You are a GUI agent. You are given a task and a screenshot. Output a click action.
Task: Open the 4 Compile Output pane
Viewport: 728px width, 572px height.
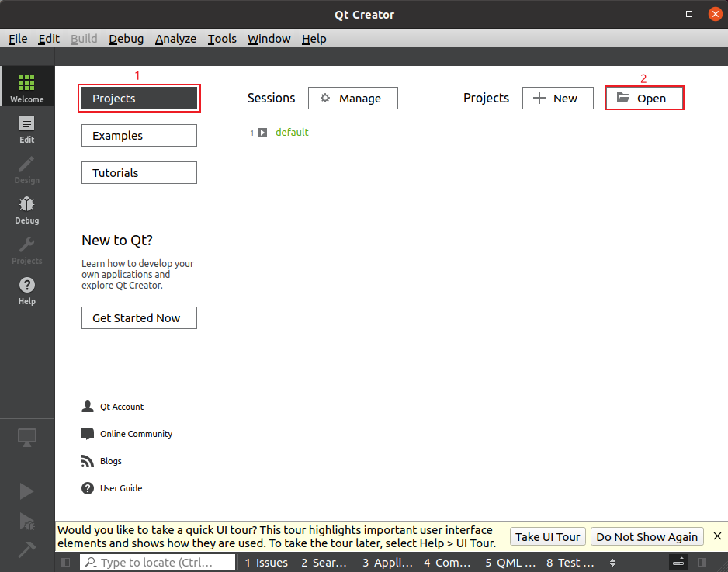pyautogui.click(x=446, y=562)
